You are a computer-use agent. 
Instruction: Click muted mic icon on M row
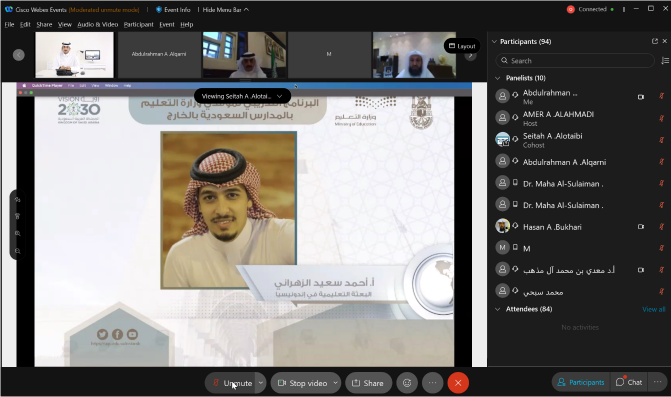tap(661, 248)
